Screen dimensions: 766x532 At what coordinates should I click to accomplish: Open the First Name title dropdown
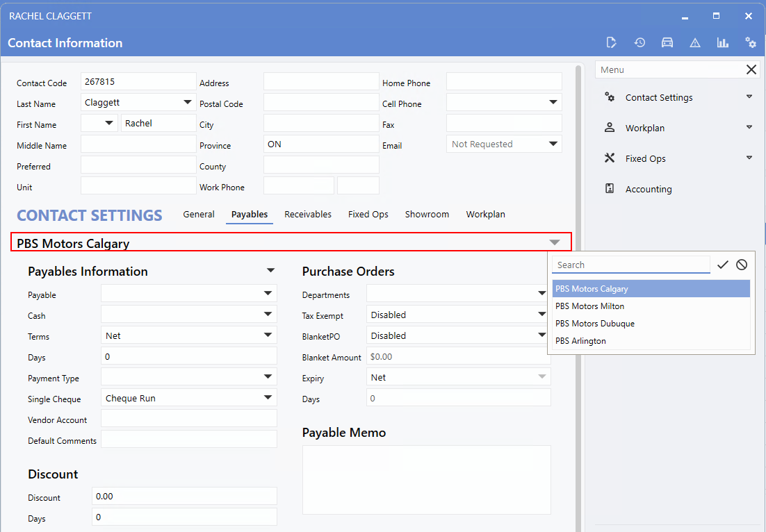pyautogui.click(x=109, y=123)
